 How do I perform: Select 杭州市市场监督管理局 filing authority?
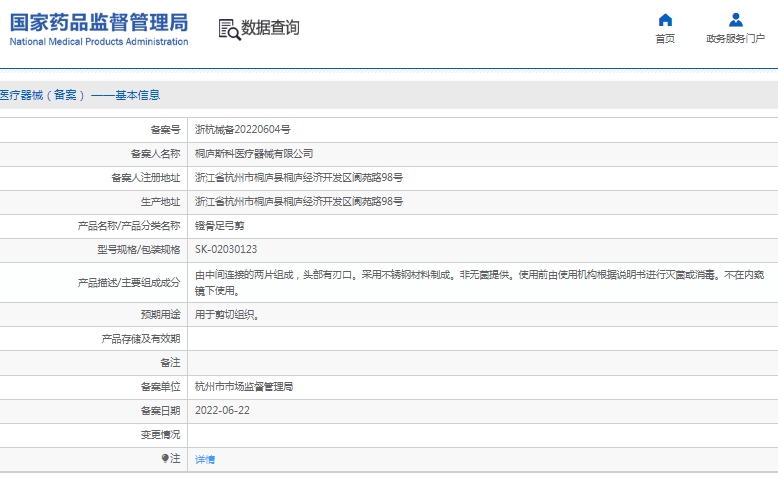(x=244, y=387)
